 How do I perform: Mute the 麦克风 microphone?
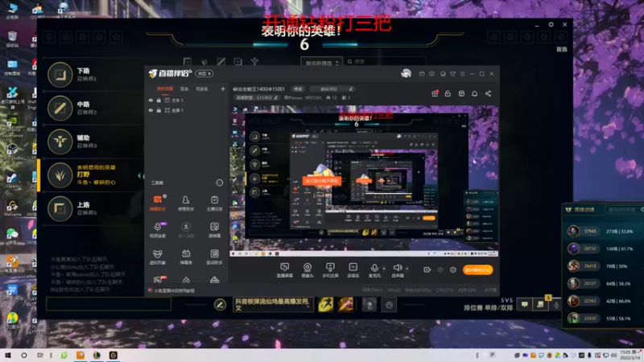coord(374,270)
